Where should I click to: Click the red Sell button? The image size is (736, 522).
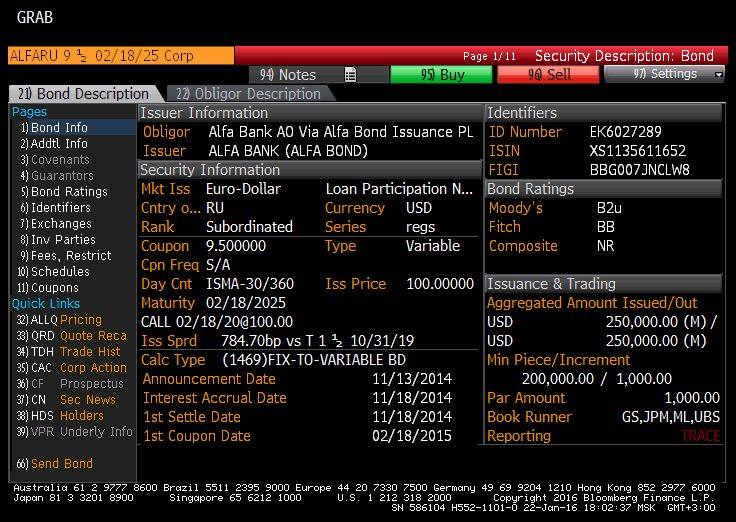click(548, 75)
